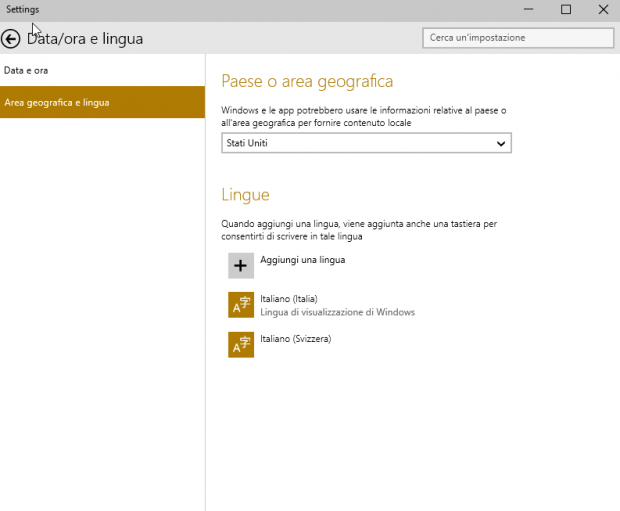Viewport: 620px width, 511px height.
Task: Maximize the Settings window
Action: coord(565,10)
